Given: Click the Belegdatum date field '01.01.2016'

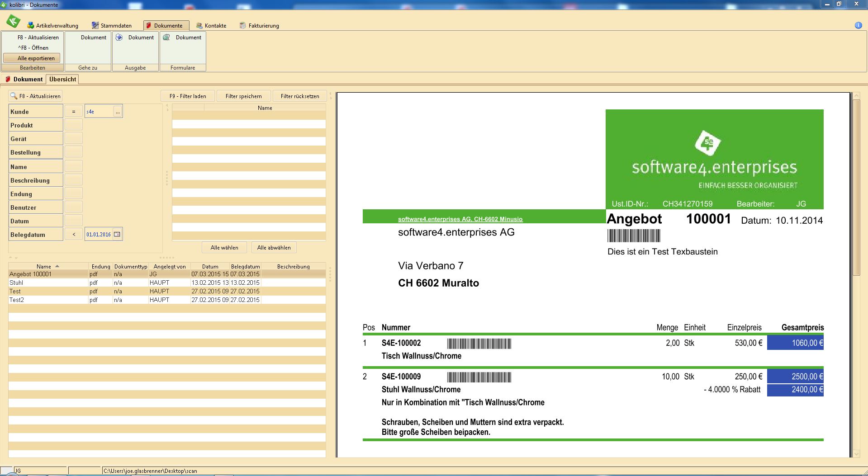Looking at the screenshot, I should 99,234.
